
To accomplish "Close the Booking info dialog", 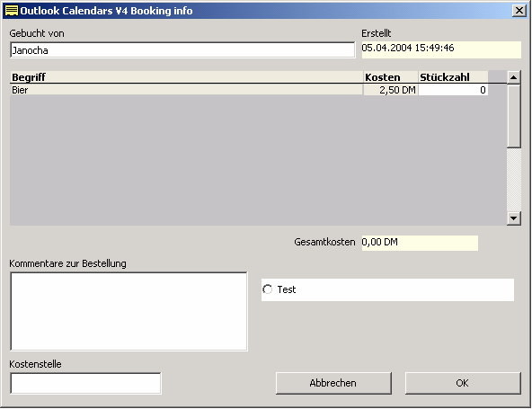I will click(x=519, y=11).
